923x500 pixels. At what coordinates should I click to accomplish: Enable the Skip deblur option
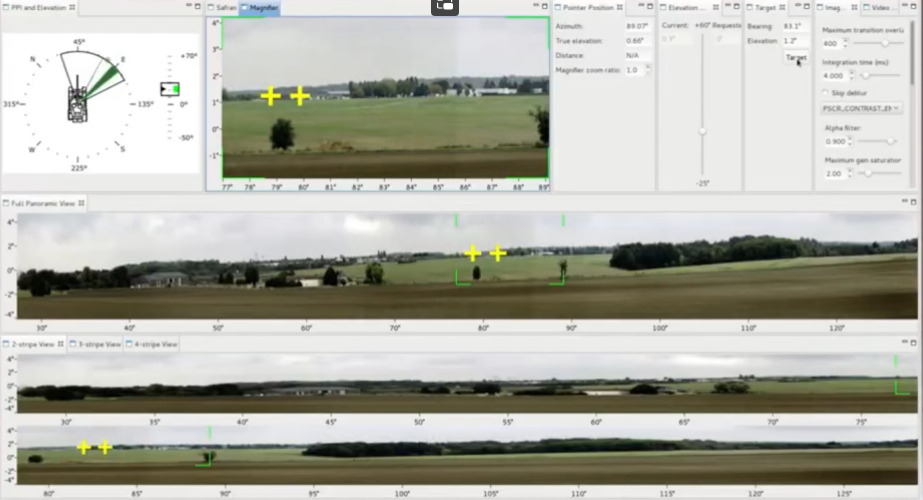pyautogui.click(x=825, y=92)
